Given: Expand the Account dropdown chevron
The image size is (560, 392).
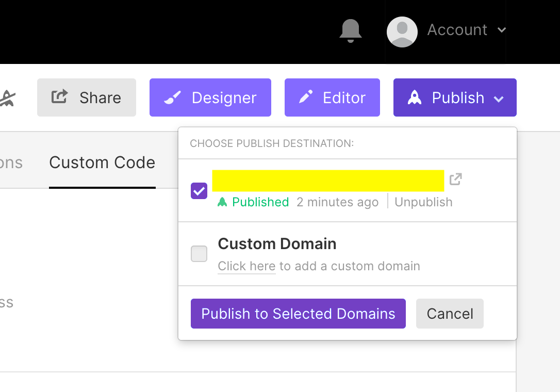Looking at the screenshot, I should (x=502, y=30).
